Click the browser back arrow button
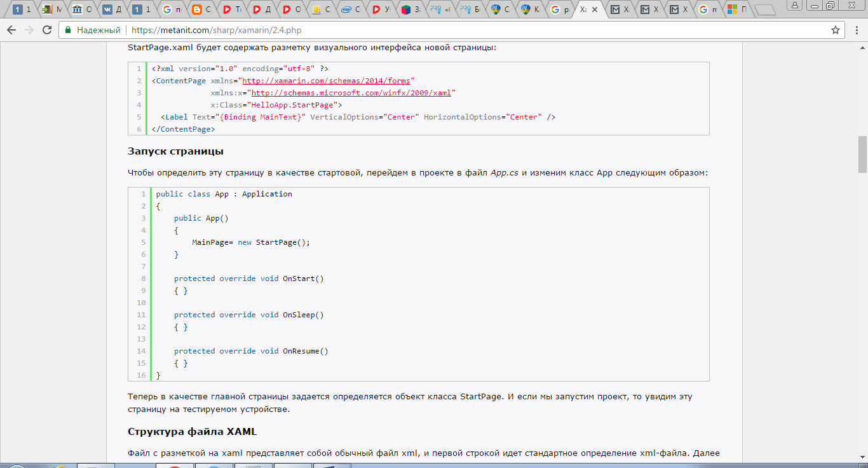The width and height of the screenshot is (868, 468). 11,30
